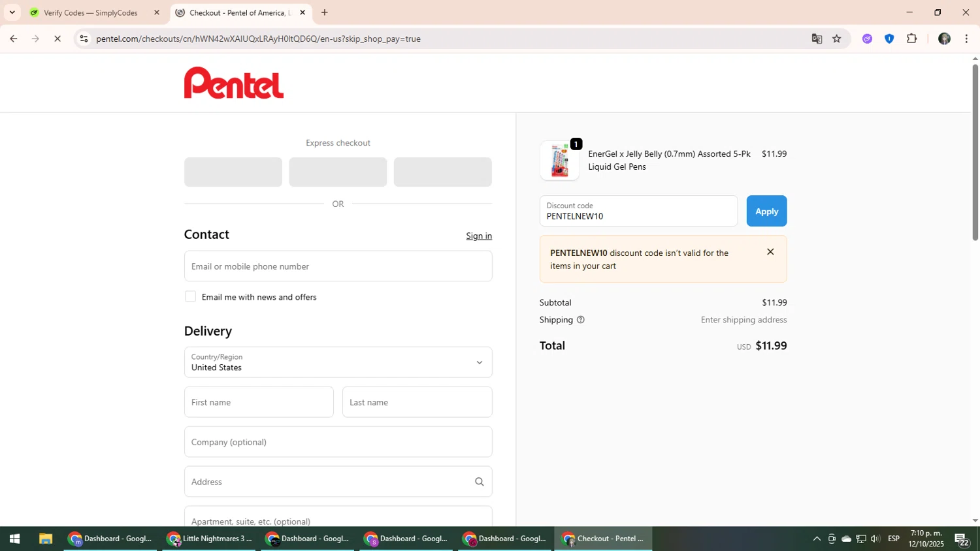
Task: Open the tab search dropdown arrow
Action: pos(12,12)
